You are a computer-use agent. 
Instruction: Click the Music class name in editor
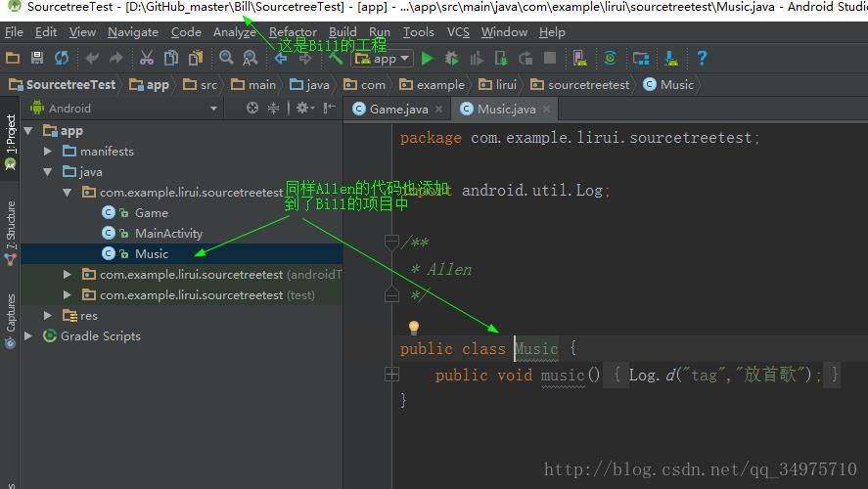coord(536,348)
